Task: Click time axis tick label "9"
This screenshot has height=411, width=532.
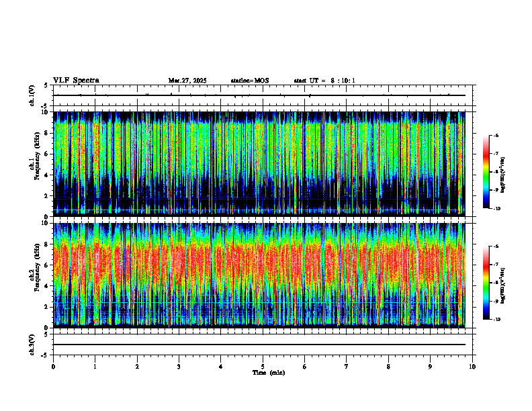Action: [430, 367]
